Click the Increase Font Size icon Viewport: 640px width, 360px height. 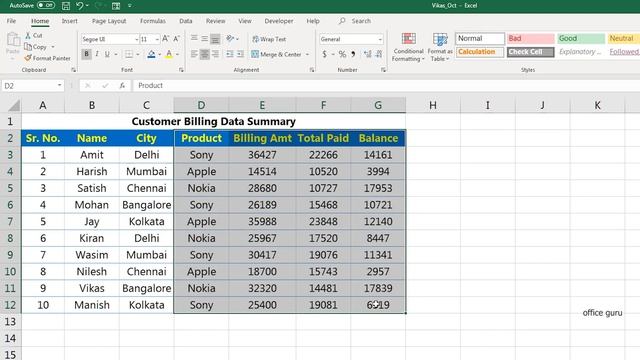pos(165,39)
